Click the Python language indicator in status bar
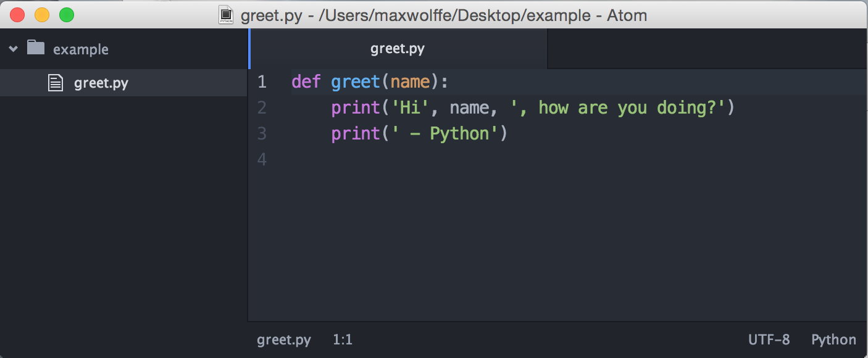This screenshot has width=868, height=358. [833, 339]
